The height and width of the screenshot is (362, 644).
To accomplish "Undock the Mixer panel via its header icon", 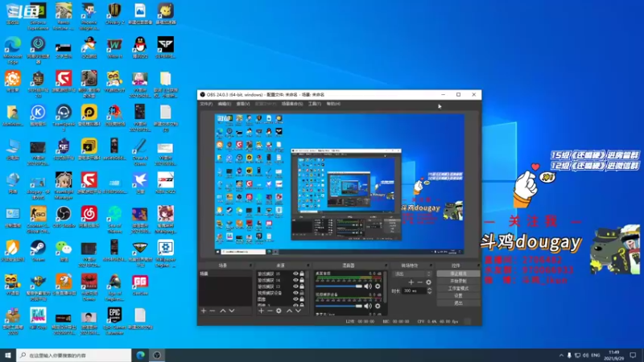I will coord(386,265).
